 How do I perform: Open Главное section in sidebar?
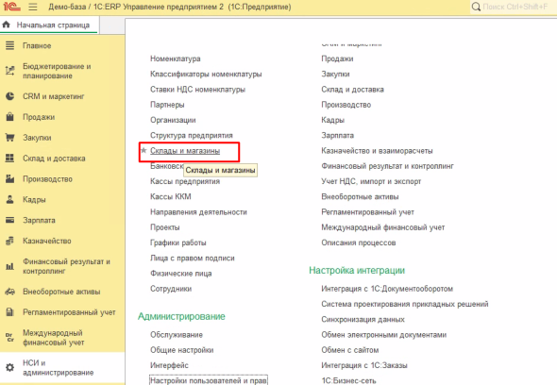(37, 45)
